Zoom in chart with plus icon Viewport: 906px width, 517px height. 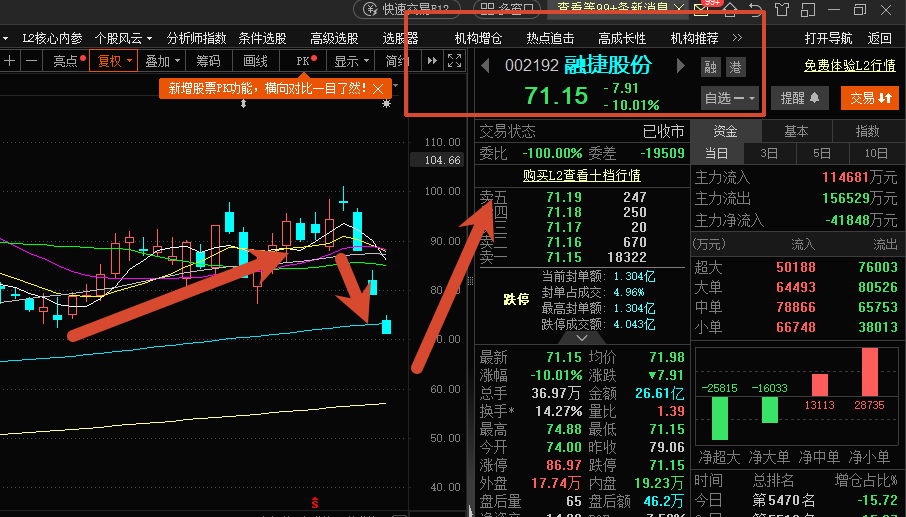pyautogui.click(x=10, y=61)
